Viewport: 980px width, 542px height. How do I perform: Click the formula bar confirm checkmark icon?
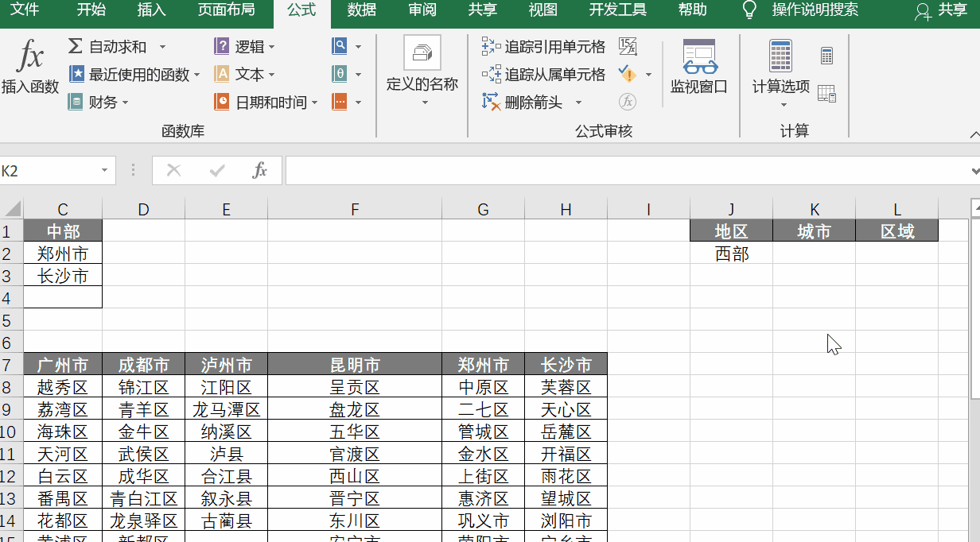(216, 170)
